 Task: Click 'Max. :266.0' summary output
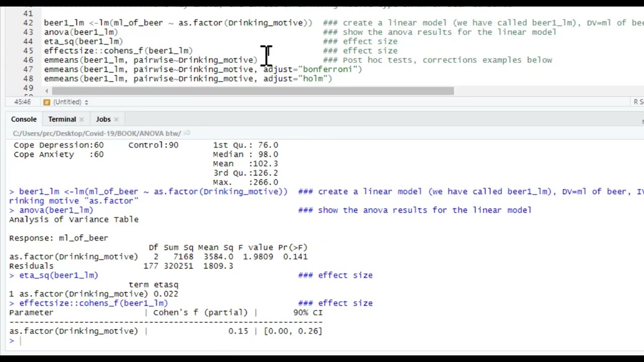(245, 183)
